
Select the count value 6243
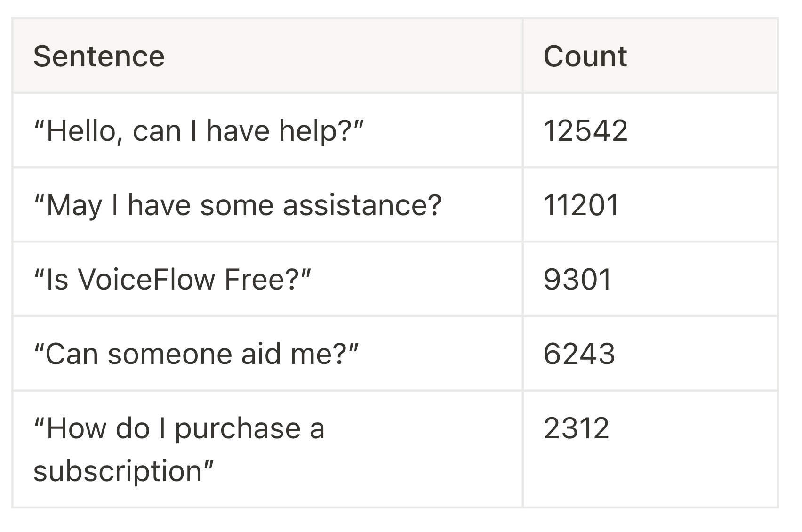click(x=579, y=354)
